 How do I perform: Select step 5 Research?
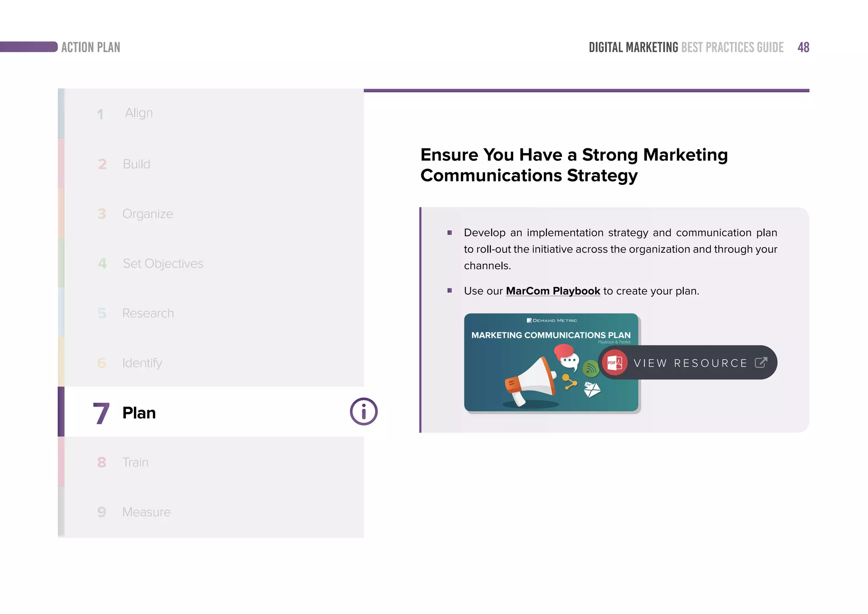(x=211, y=313)
